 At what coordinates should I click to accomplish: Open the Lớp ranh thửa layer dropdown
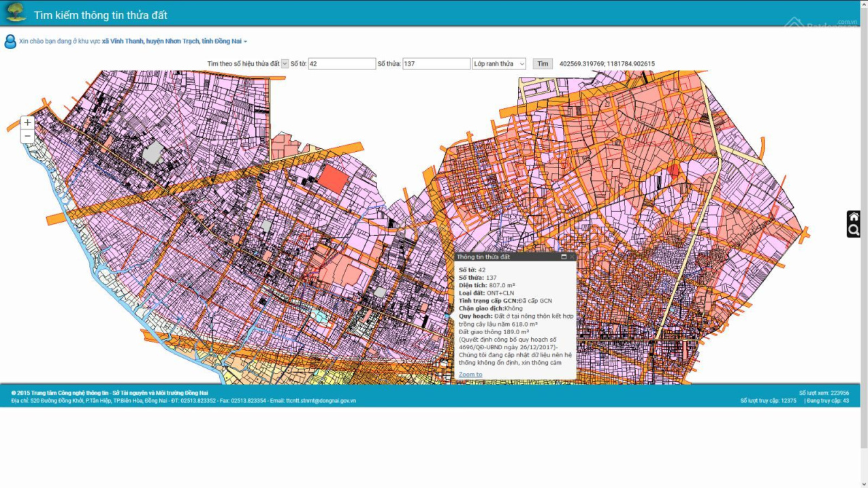(499, 64)
